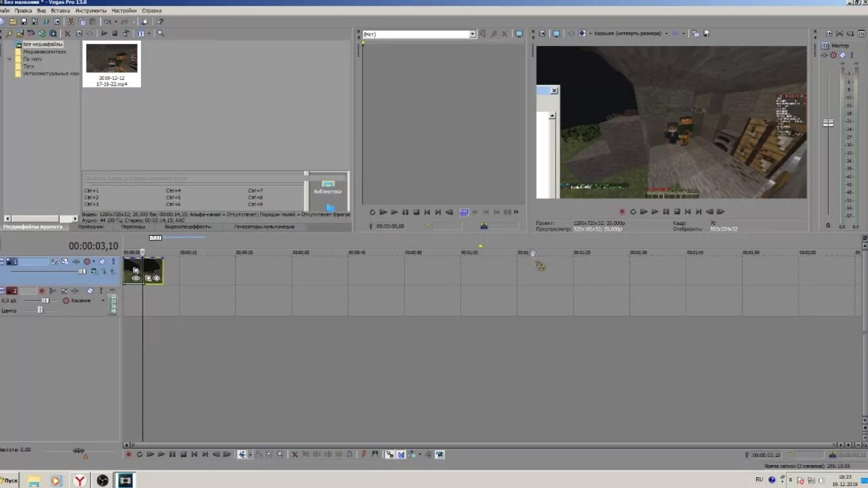Click the media Search magnifier icon
This screenshot has width=868, height=488.
161,33
